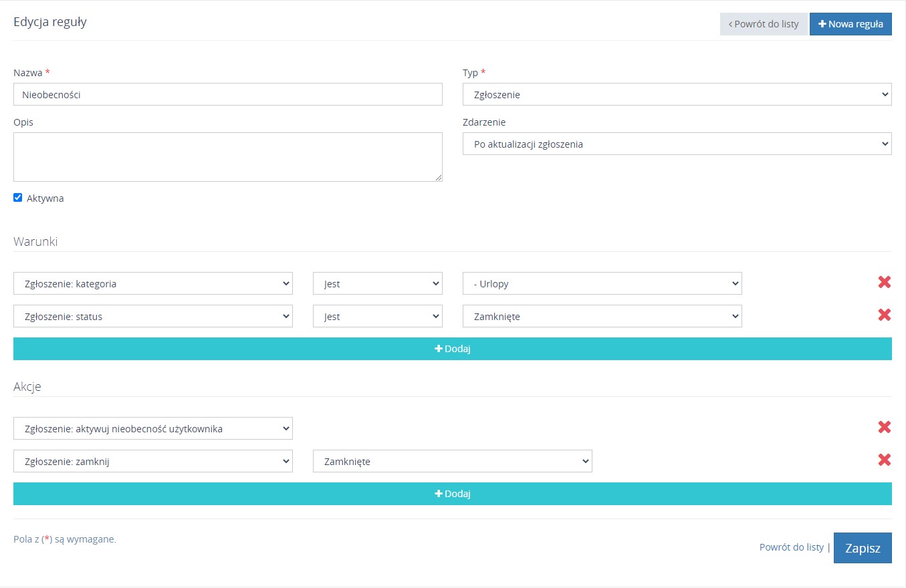This screenshot has width=906, height=588.
Task: Click Dodaj to add a new condition
Action: click(452, 349)
